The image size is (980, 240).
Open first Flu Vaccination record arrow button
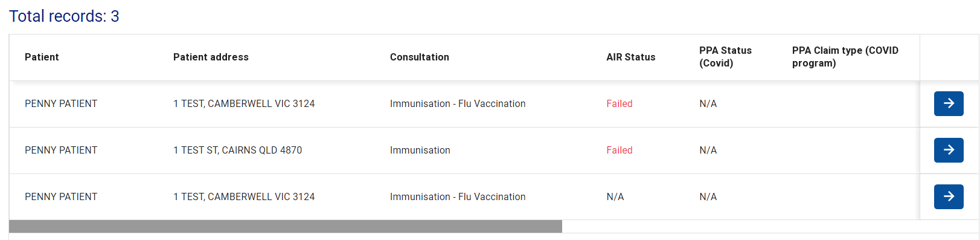point(949,103)
